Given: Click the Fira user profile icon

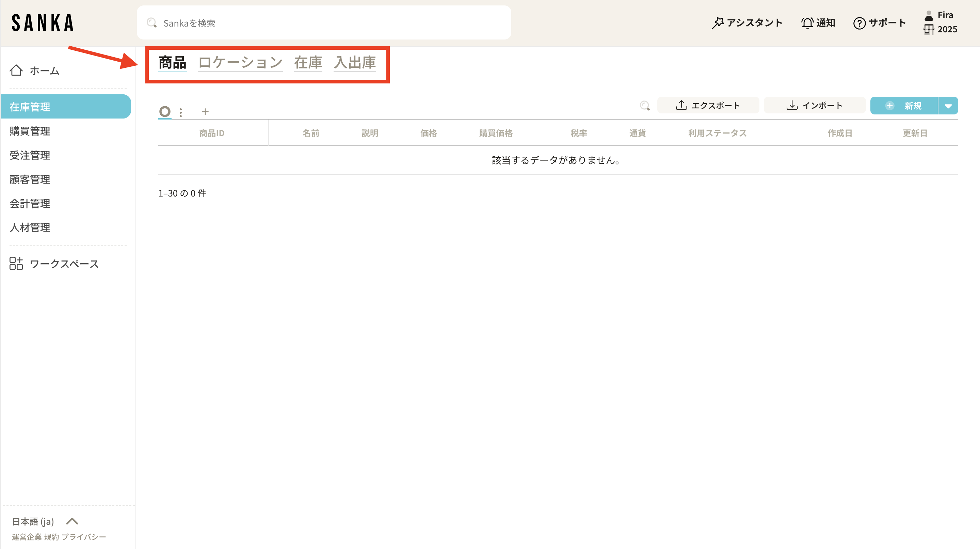Looking at the screenshot, I should click(929, 16).
